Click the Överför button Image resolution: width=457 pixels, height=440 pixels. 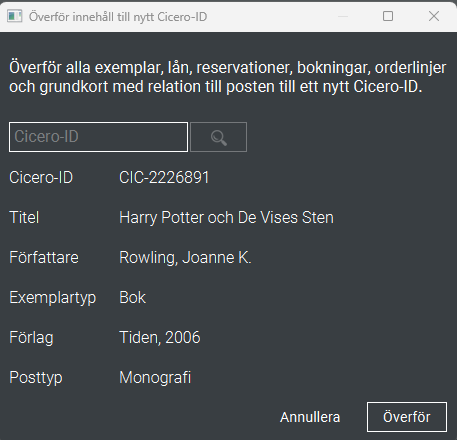[407, 417]
